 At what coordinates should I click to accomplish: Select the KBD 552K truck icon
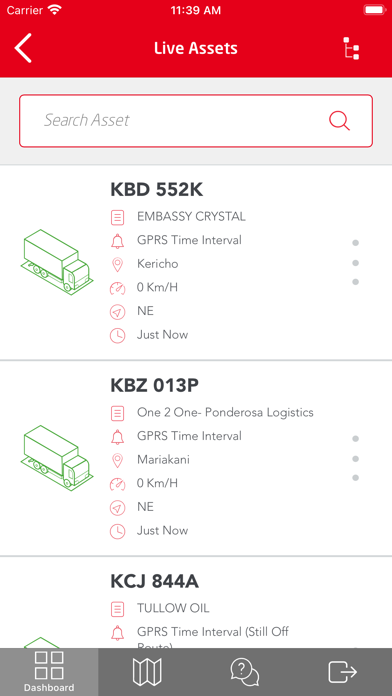click(57, 262)
